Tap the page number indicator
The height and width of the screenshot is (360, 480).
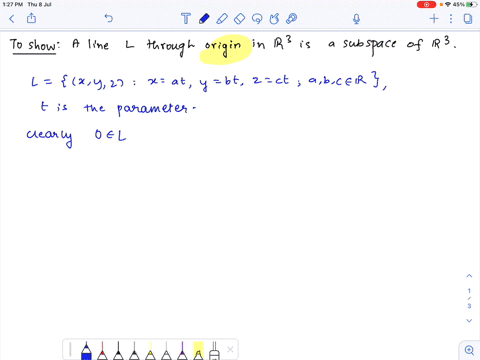[469, 298]
